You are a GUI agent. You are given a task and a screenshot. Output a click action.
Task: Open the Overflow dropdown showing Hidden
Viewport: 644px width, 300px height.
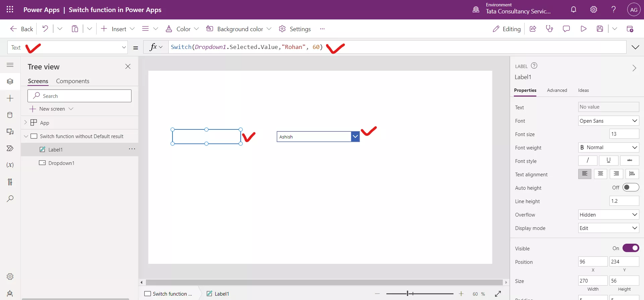coord(608,215)
